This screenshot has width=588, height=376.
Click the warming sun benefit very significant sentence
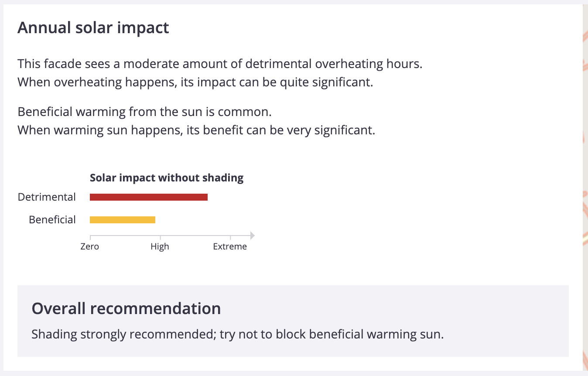tap(196, 130)
